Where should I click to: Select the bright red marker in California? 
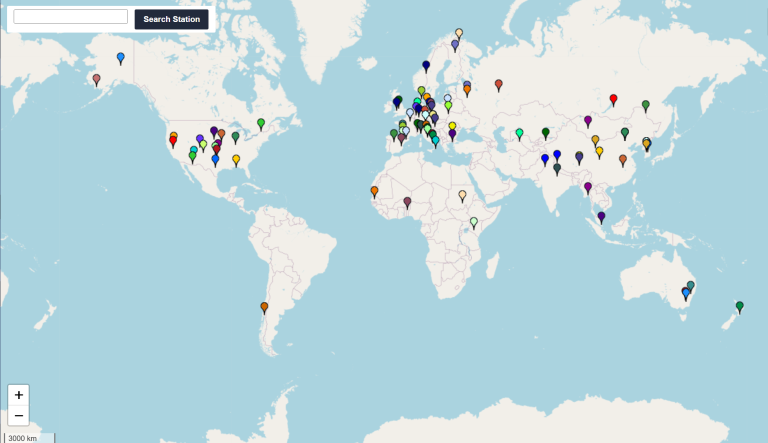173,142
